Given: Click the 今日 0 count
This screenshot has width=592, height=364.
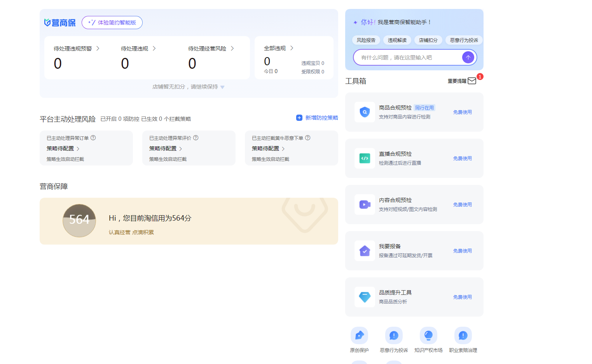Looking at the screenshot, I should coord(271,71).
